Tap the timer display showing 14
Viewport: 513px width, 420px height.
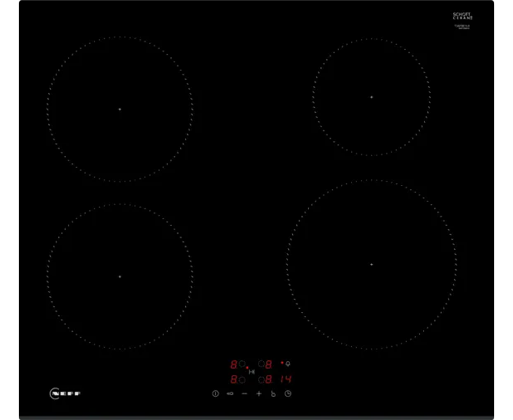pos(286,379)
